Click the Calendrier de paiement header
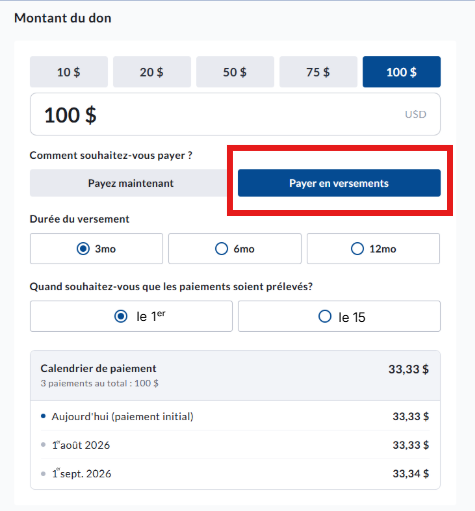 click(98, 368)
